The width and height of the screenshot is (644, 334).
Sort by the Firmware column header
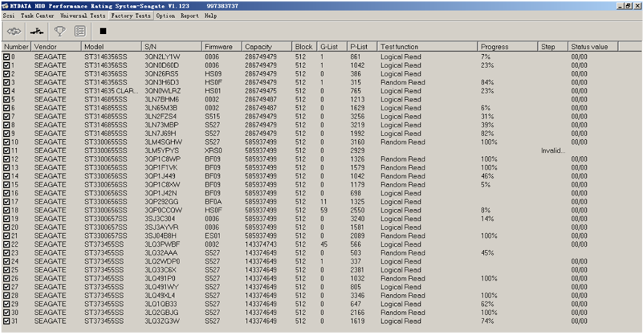pyautogui.click(x=222, y=47)
